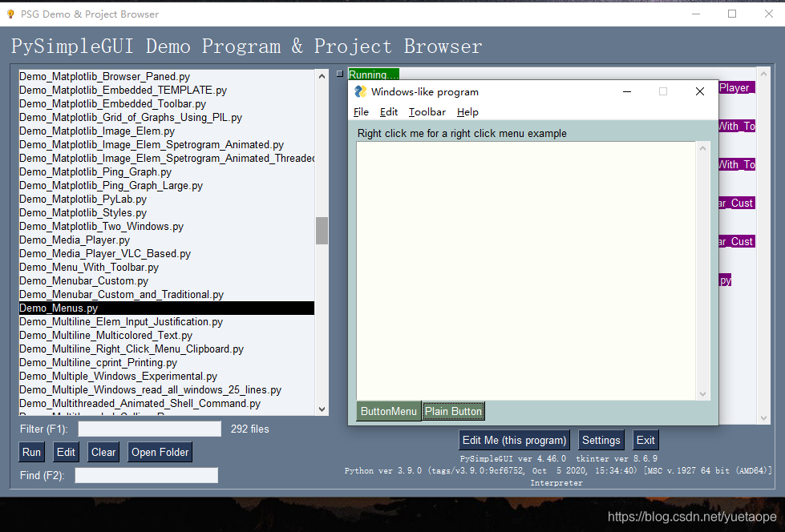
Task: Click the Edit button below the filter
Action: (x=66, y=452)
